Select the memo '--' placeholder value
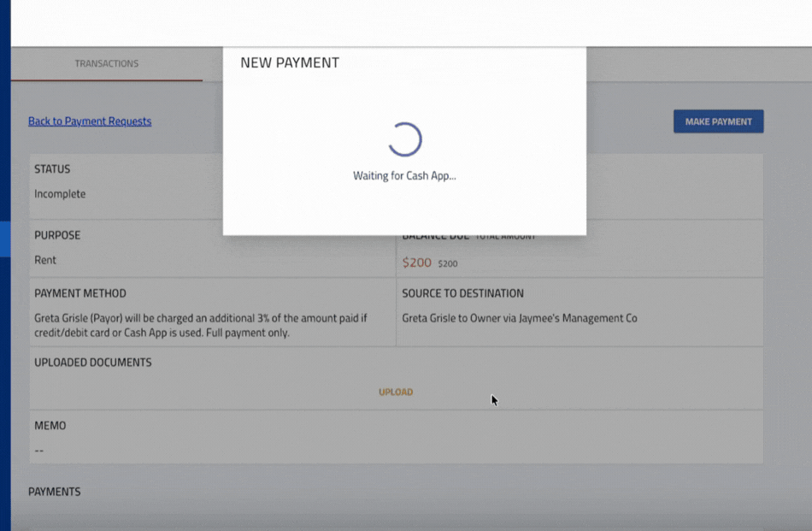The image size is (812, 531). click(39, 451)
